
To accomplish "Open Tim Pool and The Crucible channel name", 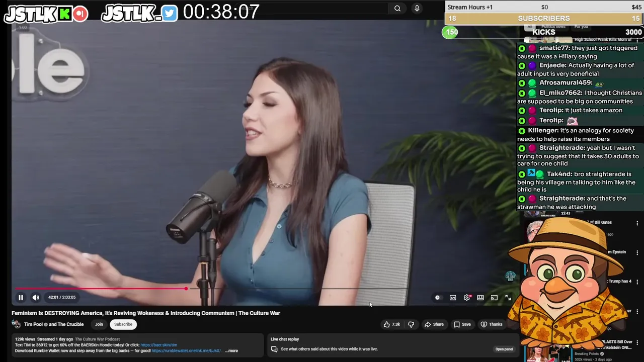I will pyautogui.click(x=54, y=324).
